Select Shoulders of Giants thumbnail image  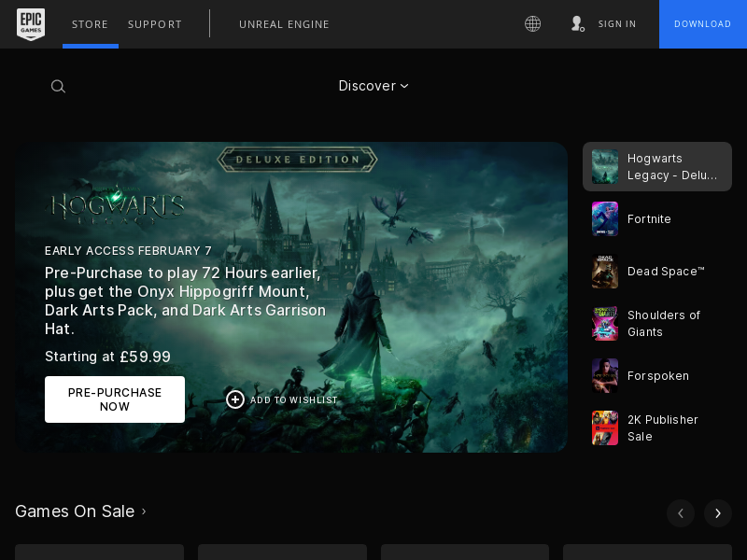[605, 323]
